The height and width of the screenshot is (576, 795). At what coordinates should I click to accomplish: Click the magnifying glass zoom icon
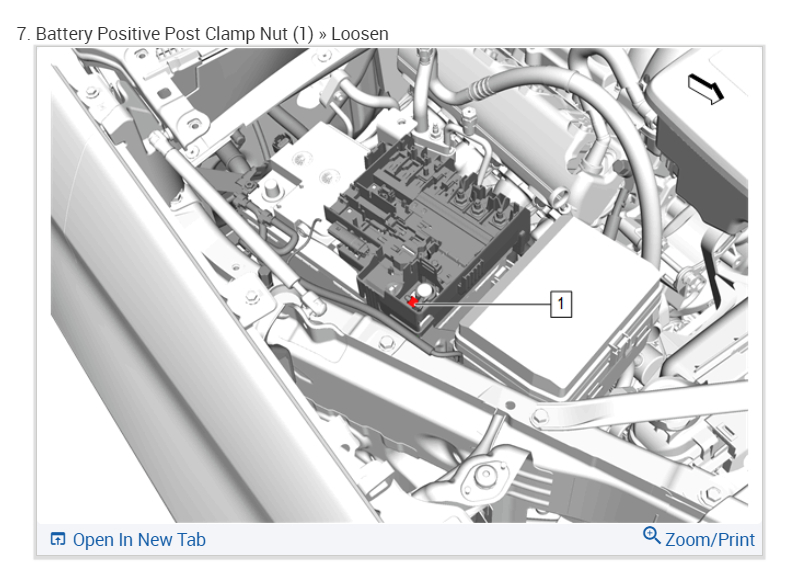[x=652, y=535]
